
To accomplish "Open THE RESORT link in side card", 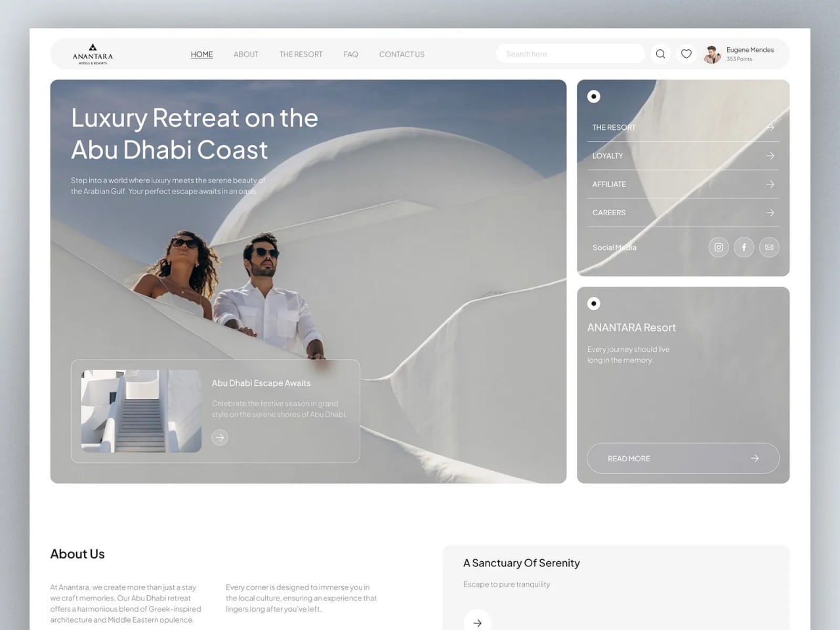I will click(614, 127).
